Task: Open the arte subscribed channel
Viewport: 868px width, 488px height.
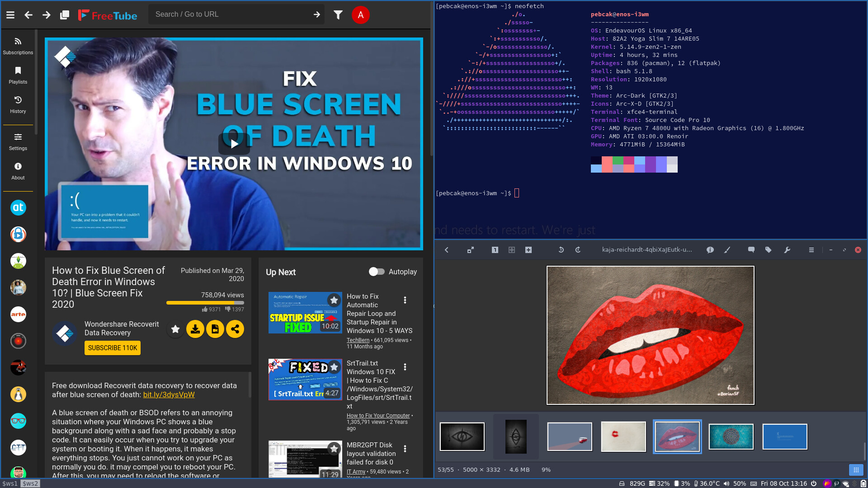Action: [x=18, y=314]
